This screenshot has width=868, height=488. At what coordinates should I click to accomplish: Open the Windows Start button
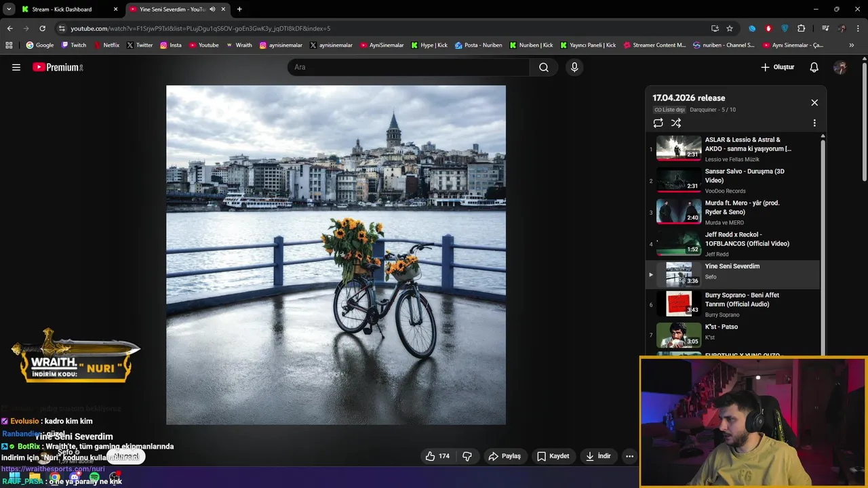[x=14, y=478]
